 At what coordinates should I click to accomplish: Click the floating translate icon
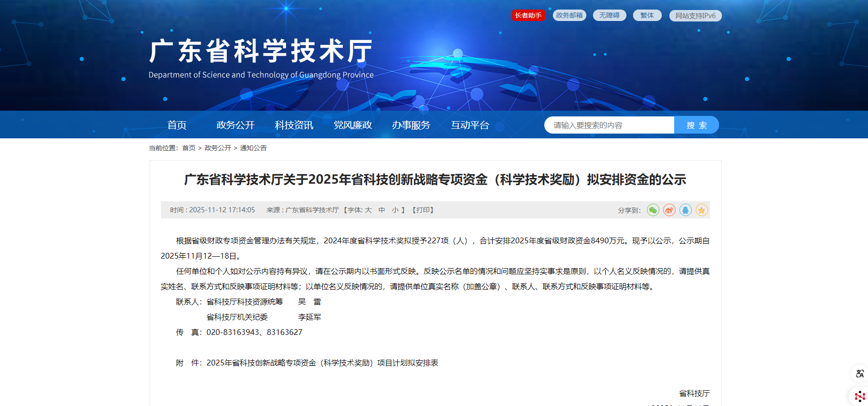(x=859, y=374)
